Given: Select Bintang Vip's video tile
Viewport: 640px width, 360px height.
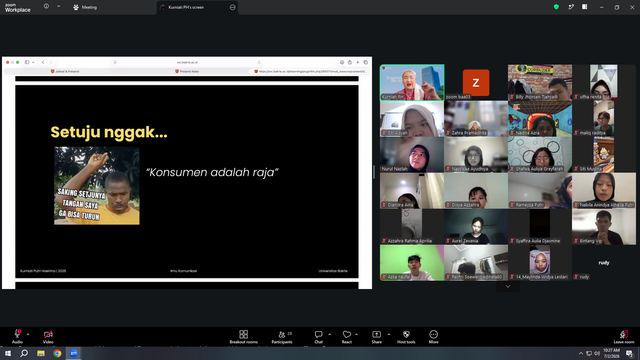Looking at the screenshot, I should (604, 227).
